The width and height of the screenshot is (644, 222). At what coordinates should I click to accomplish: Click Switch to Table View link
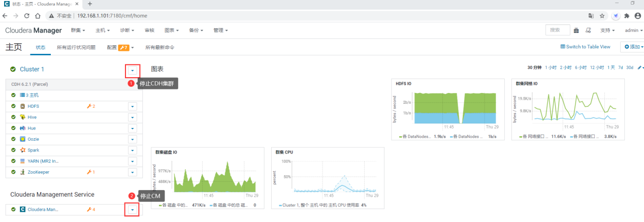pos(586,47)
